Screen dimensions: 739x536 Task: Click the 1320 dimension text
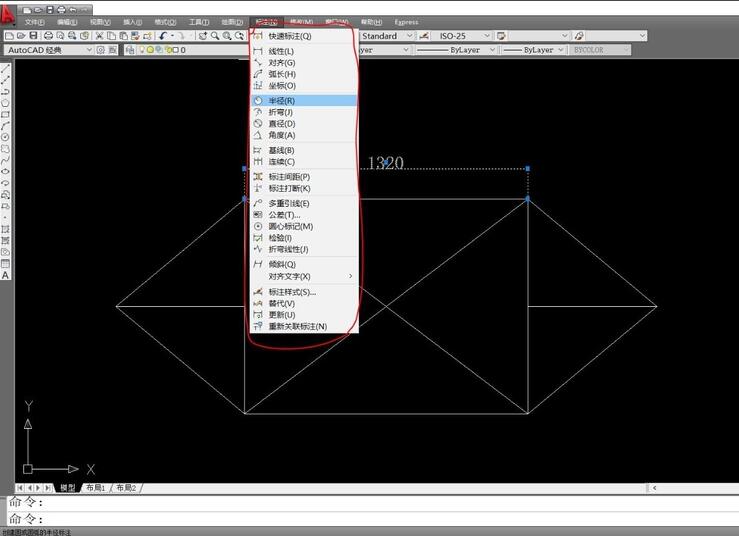[386, 163]
